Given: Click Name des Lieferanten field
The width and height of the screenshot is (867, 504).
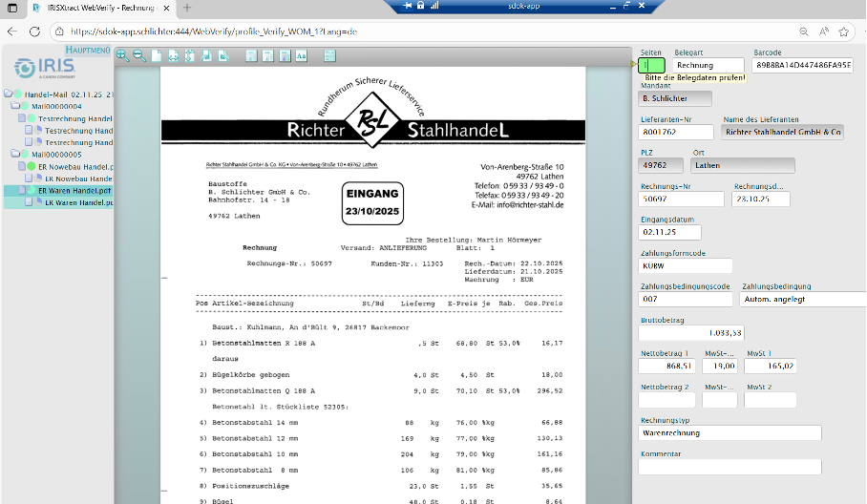Looking at the screenshot, I should pos(782,132).
